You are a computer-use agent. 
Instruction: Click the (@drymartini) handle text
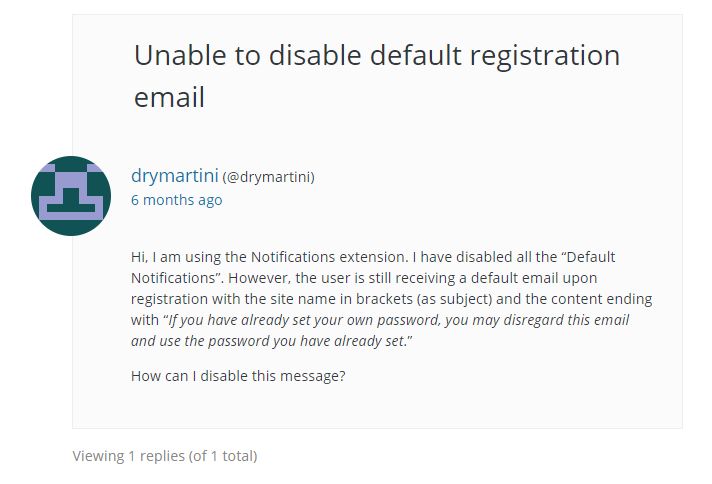[x=268, y=177]
